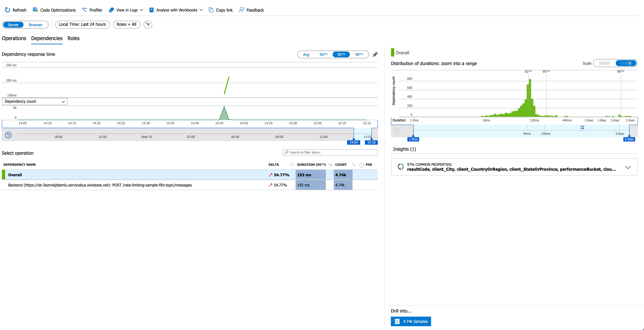This screenshot has width=644, height=330.
Task: Click the Search to filter items field
Action: pyautogui.click(x=330, y=152)
